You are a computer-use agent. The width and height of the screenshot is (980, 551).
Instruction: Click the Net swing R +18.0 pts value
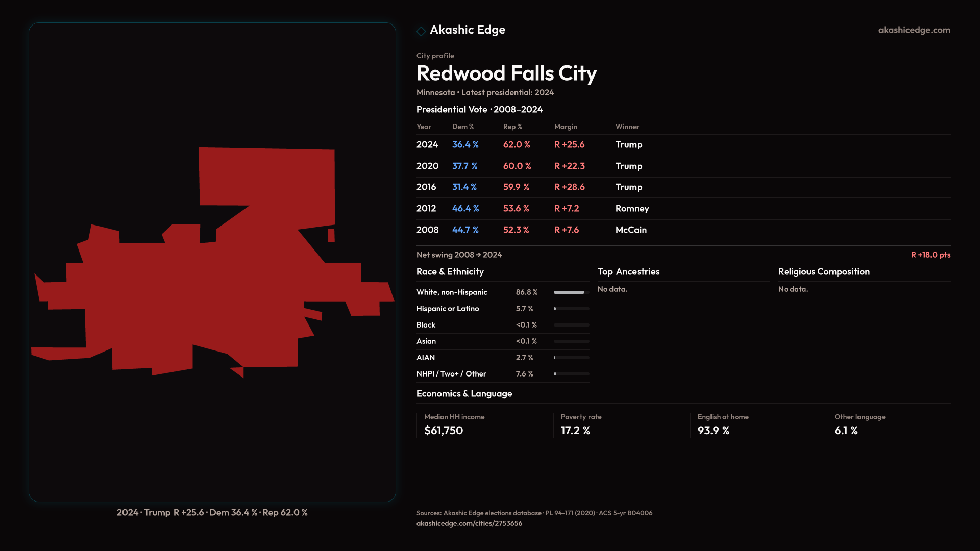coord(930,255)
